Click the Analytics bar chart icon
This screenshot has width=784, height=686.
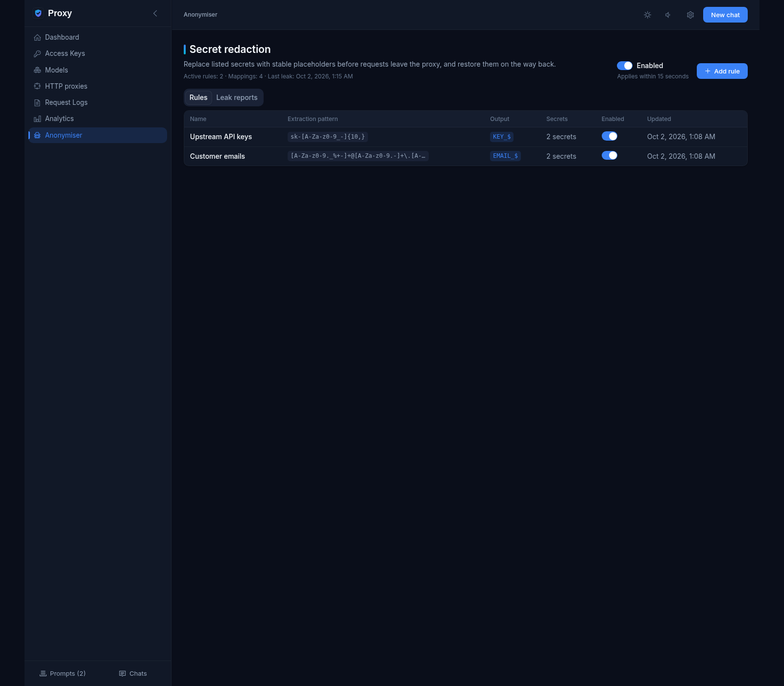pyautogui.click(x=37, y=119)
